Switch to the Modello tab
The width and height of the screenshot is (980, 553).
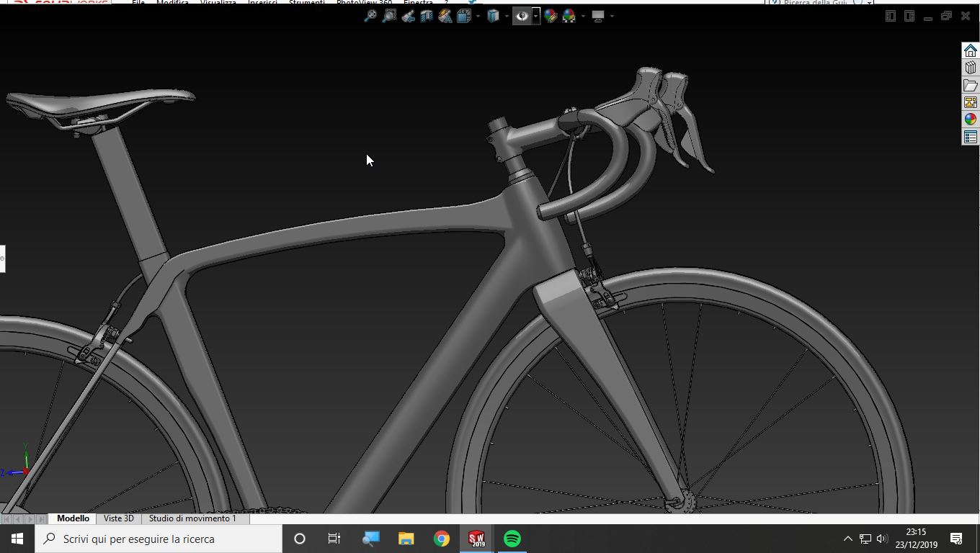coord(73,518)
